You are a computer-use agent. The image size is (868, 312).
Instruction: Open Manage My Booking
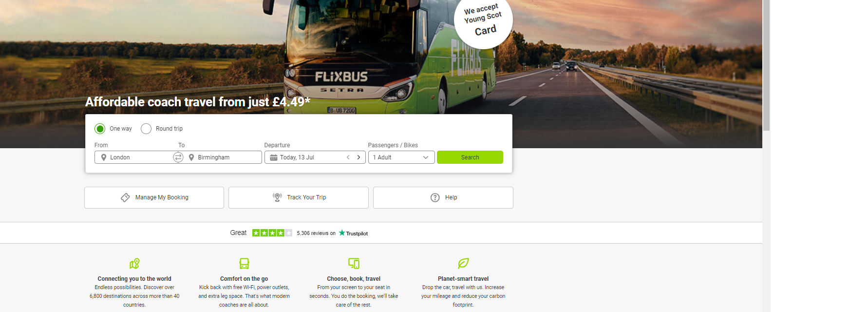[154, 197]
